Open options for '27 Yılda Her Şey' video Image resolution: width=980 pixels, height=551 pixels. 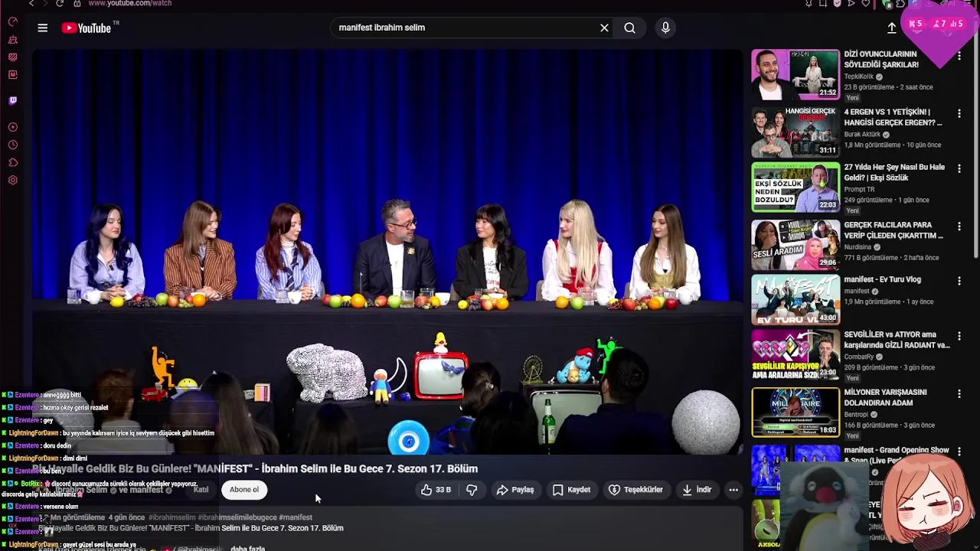coord(959,168)
